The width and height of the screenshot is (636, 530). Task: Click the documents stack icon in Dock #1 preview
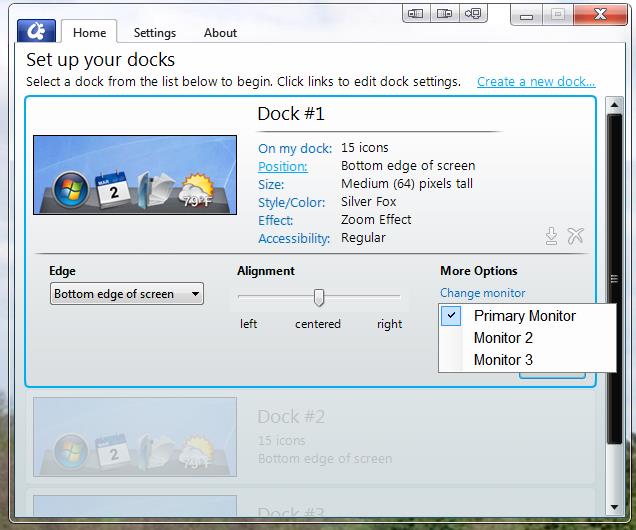tap(153, 189)
